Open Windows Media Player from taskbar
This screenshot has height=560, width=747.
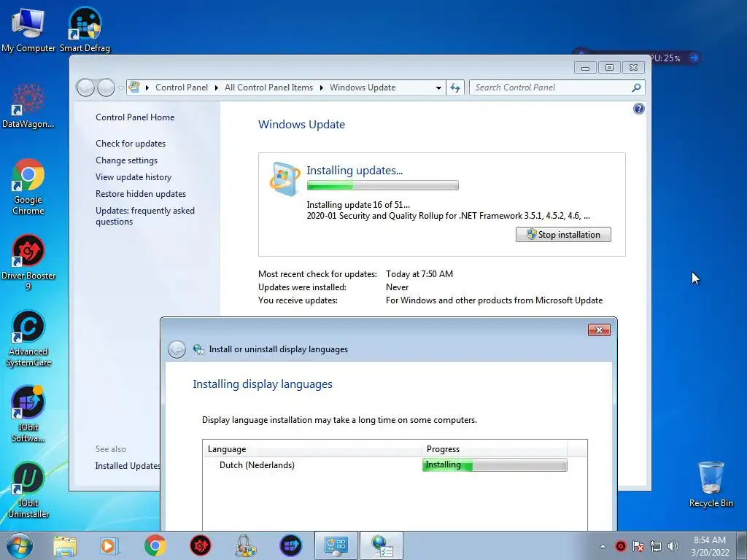[109, 546]
